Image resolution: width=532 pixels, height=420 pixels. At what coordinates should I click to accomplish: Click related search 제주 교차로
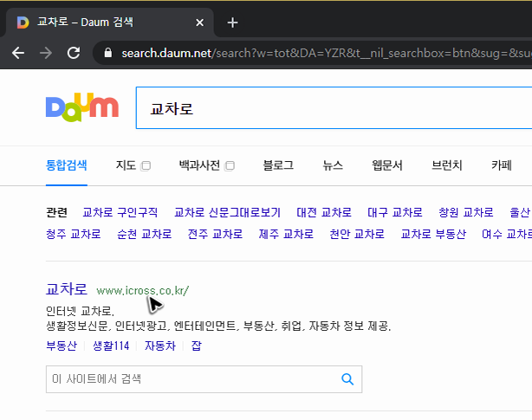point(286,234)
